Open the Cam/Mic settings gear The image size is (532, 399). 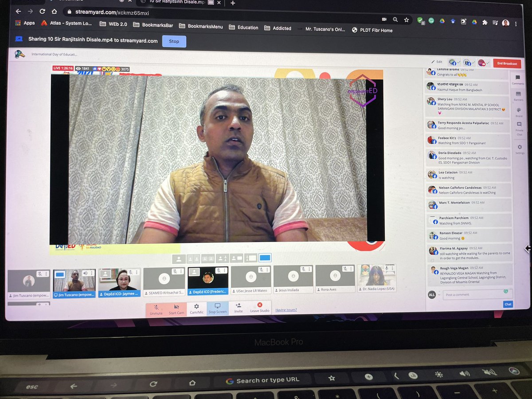tap(196, 307)
